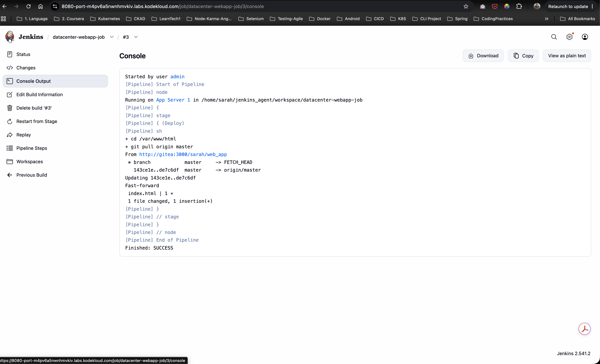Open the Spring bookmark folder
Image resolution: width=600 pixels, height=364 pixels.
tap(457, 19)
